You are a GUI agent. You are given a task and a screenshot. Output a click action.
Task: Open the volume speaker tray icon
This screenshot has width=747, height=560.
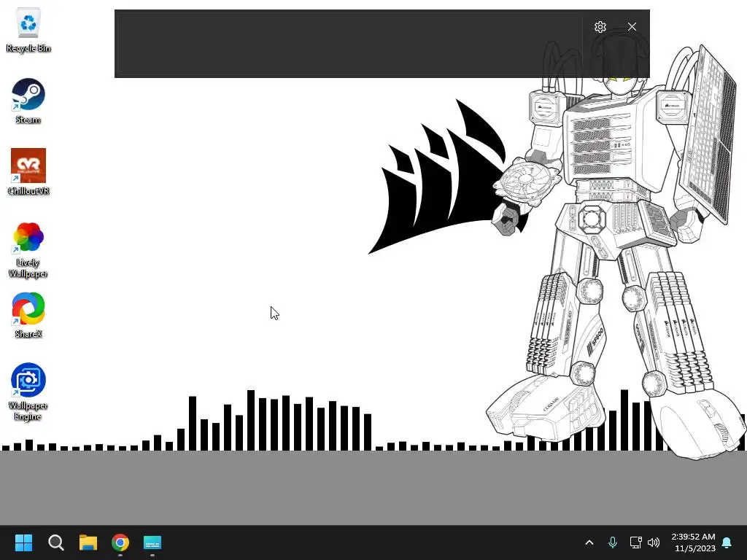pyautogui.click(x=654, y=542)
